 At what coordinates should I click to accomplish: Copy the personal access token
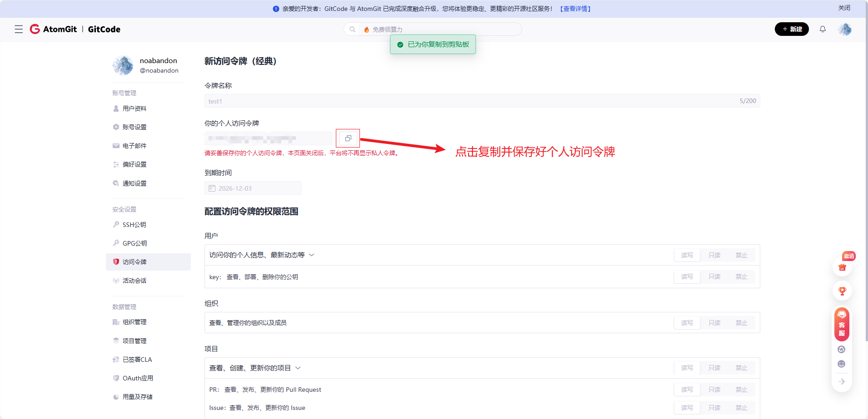tap(347, 138)
